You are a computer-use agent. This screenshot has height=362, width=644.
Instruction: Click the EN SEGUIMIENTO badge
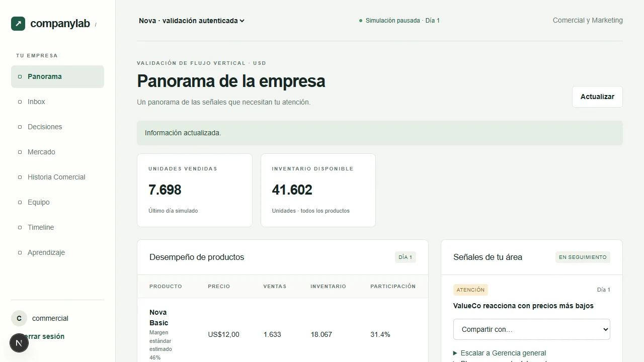click(x=583, y=257)
